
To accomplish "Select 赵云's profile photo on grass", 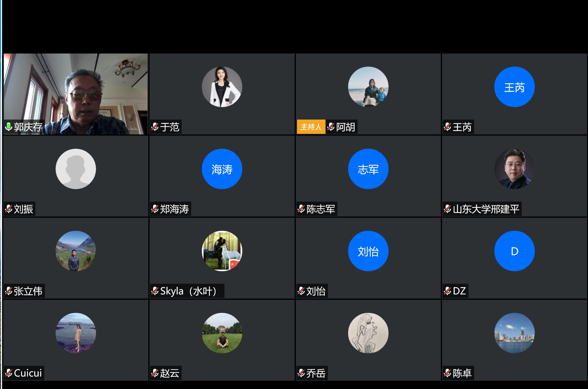I will click(222, 333).
